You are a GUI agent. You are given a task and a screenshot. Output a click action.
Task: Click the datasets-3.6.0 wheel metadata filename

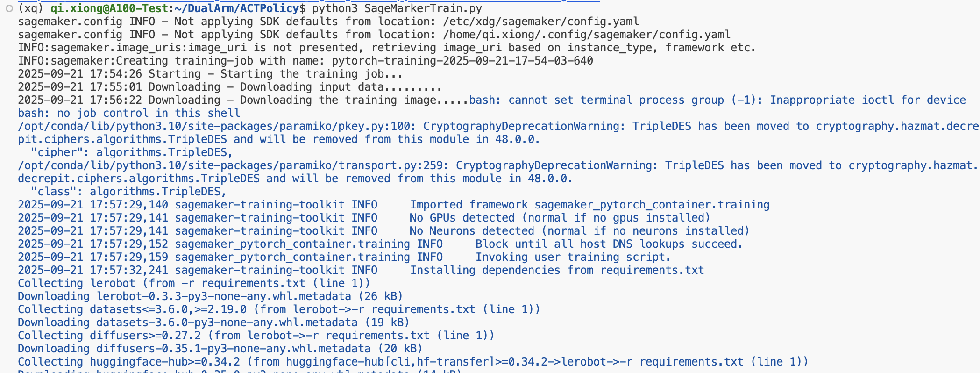pos(227,323)
